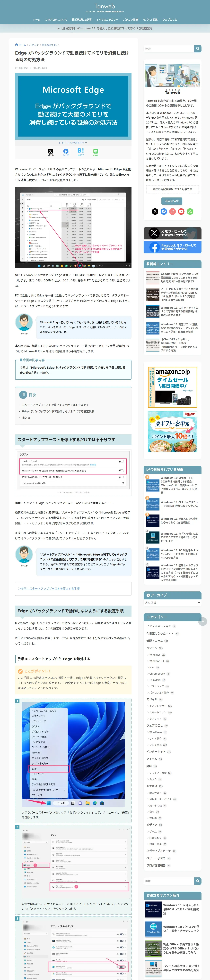Click the 運営者情報 button
Image resolution: width=210 pixels, height=980 pixels.
click(x=172, y=201)
